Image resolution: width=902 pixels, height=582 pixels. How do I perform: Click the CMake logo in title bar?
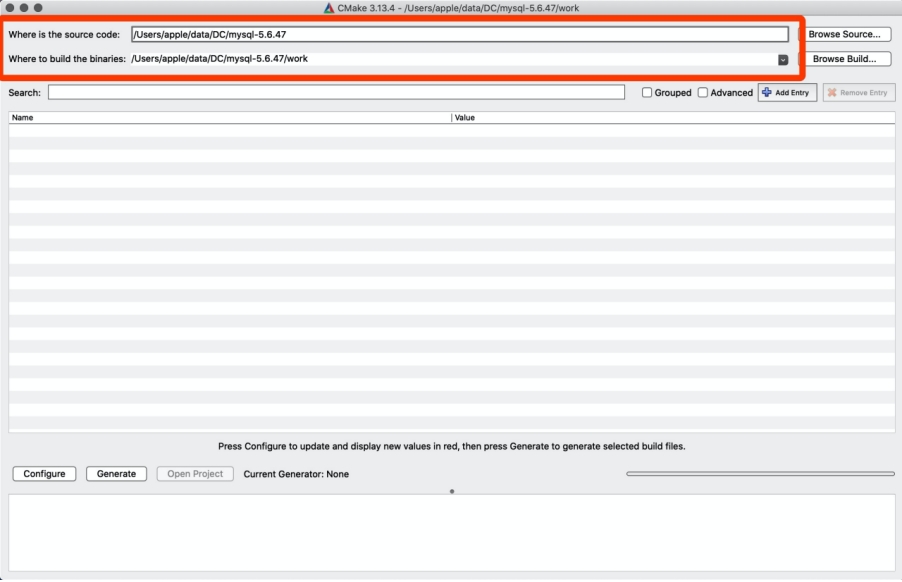click(328, 8)
